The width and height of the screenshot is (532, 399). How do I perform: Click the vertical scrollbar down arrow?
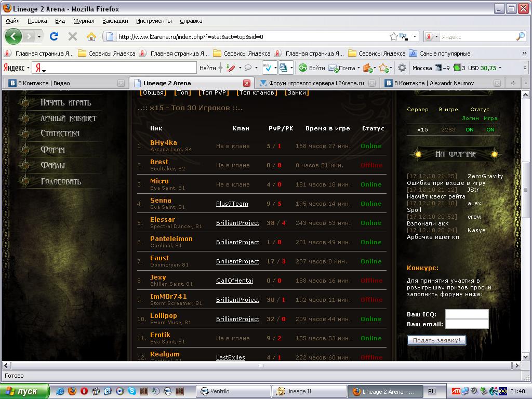[525, 356]
